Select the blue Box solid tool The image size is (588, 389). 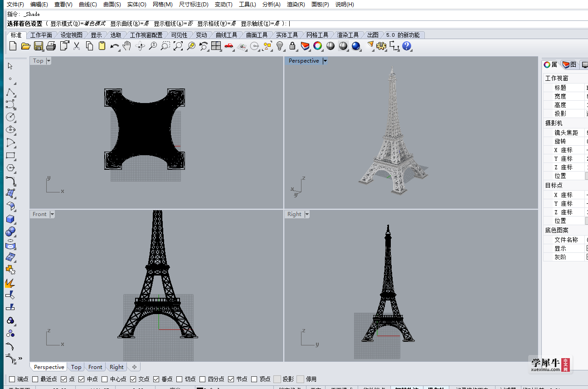pos(10,219)
